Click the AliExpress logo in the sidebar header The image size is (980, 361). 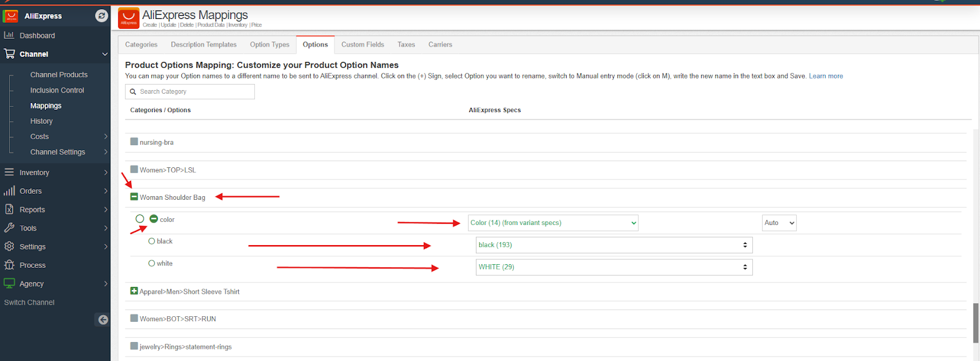click(x=11, y=16)
